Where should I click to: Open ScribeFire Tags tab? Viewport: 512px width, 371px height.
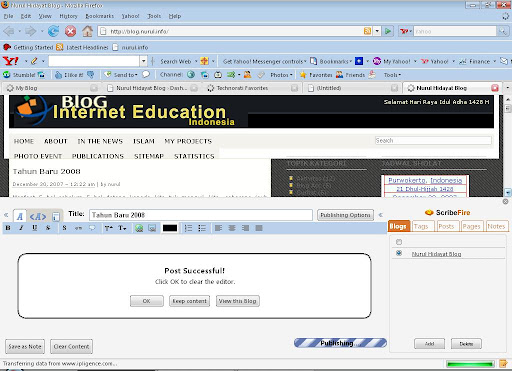[x=421, y=226]
